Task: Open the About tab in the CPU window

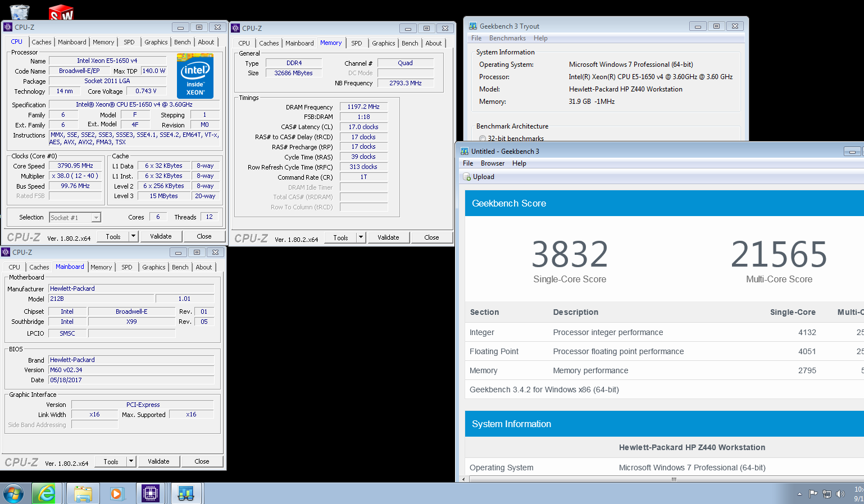Action: point(206,42)
